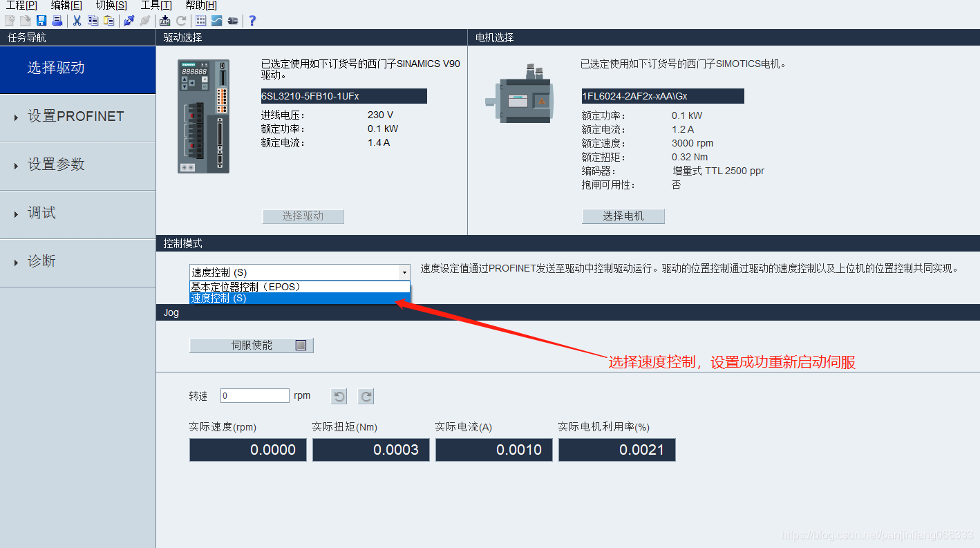Click the Copy toolbar icon
Image resolution: width=980 pixels, height=548 pixels.
[93, 21]
